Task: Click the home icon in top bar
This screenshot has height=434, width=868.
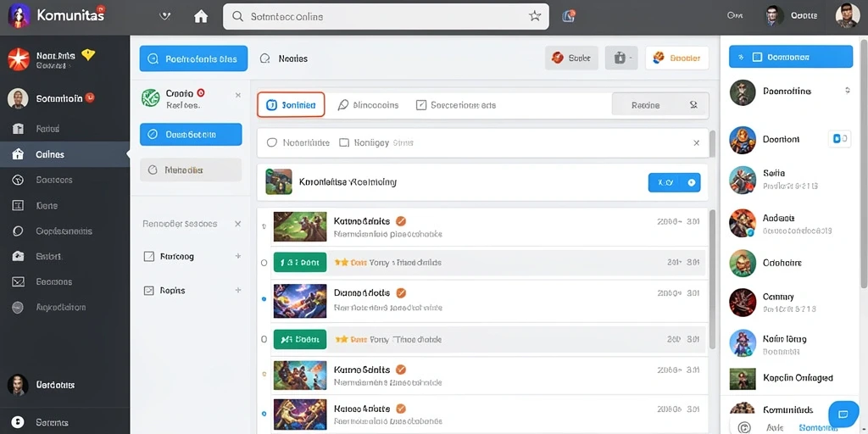Action: (x=201, y=17)
